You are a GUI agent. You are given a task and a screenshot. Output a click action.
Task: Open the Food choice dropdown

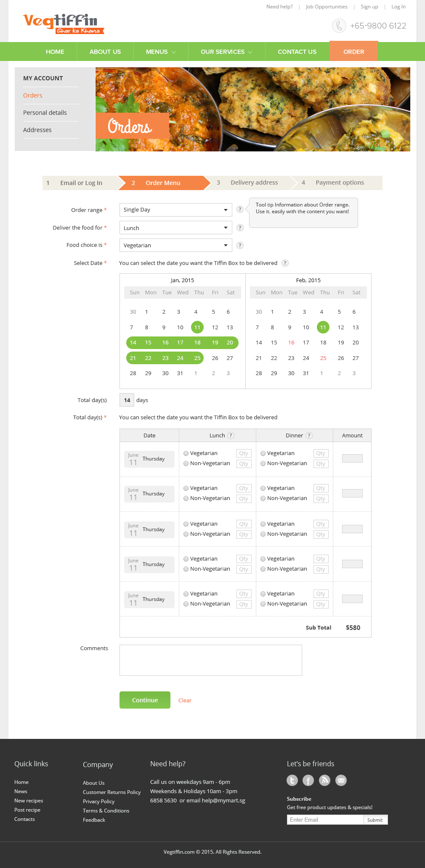(175, 245)
